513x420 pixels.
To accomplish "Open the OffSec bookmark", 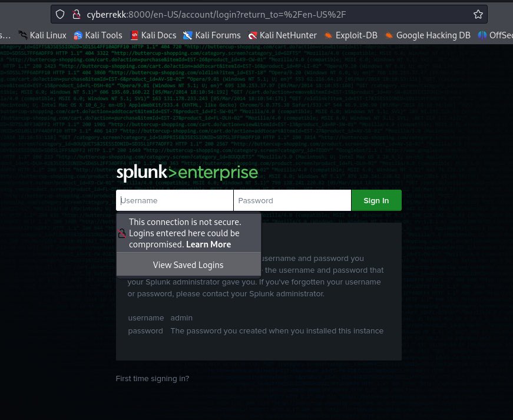I will [495, 35].
